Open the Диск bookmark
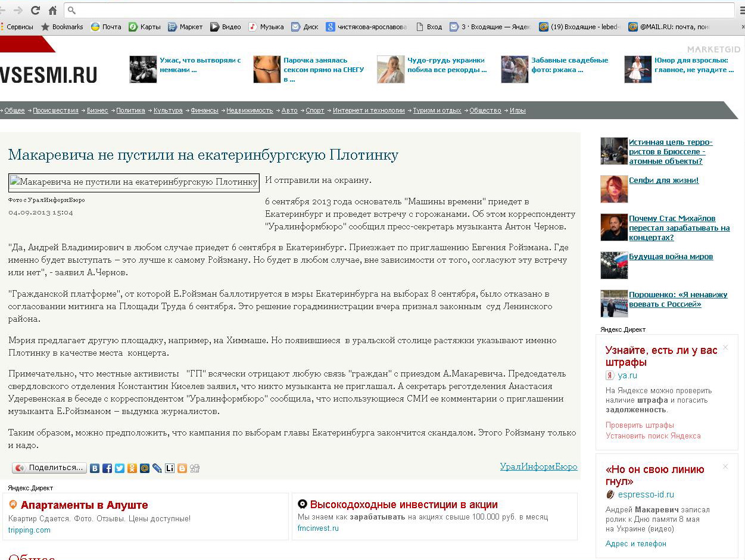 pyautogui.click(x=305, y=27)
